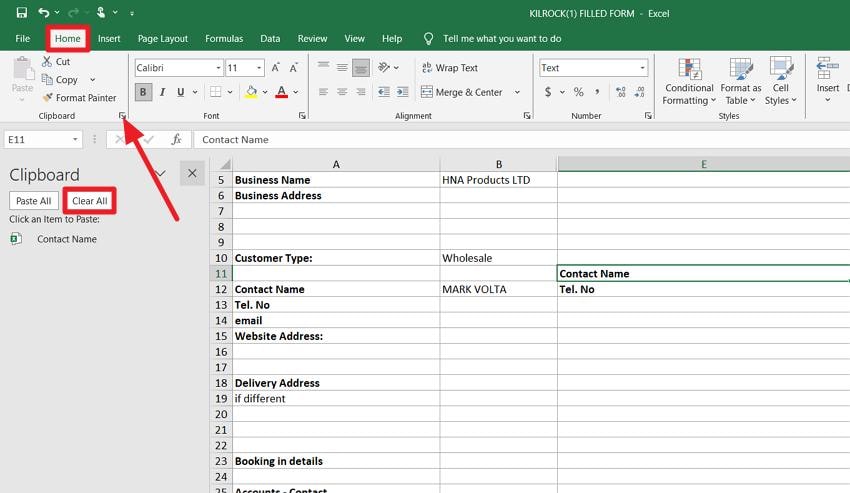
Task: Decrease cell indent
Action: tap(384, 92)
